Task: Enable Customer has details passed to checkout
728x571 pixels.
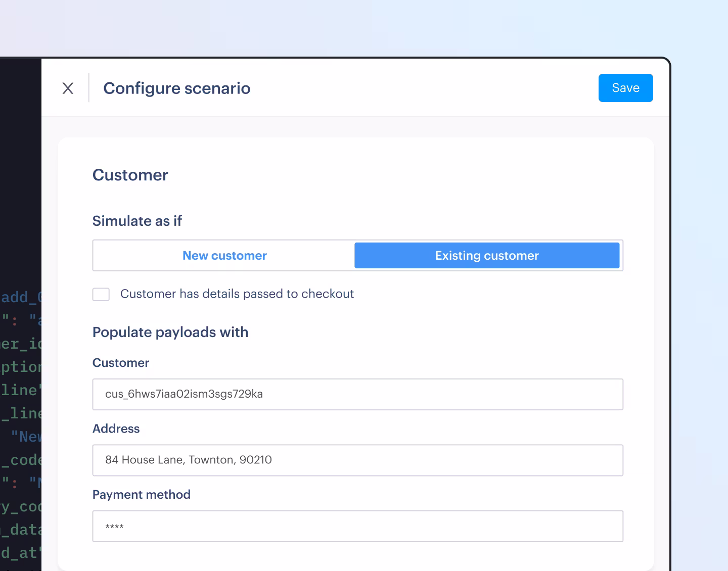Action: [101, 294]
